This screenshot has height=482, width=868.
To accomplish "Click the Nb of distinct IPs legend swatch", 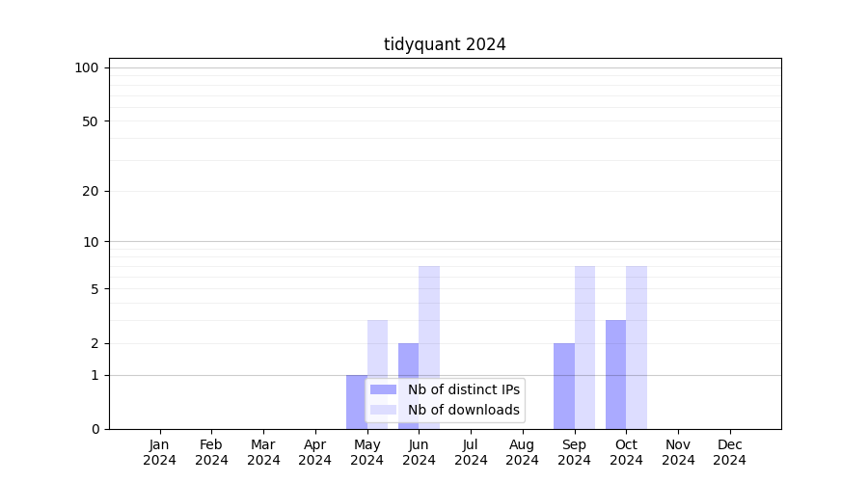I will point(383,389).
